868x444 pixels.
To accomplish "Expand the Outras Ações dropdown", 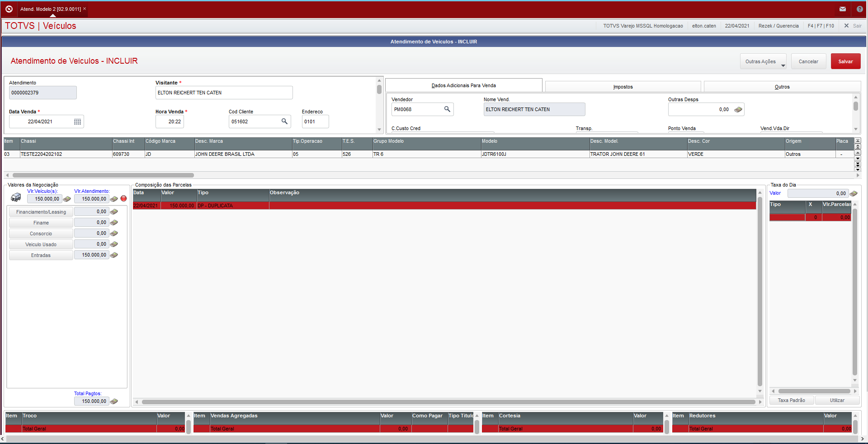I will [763, 61].
